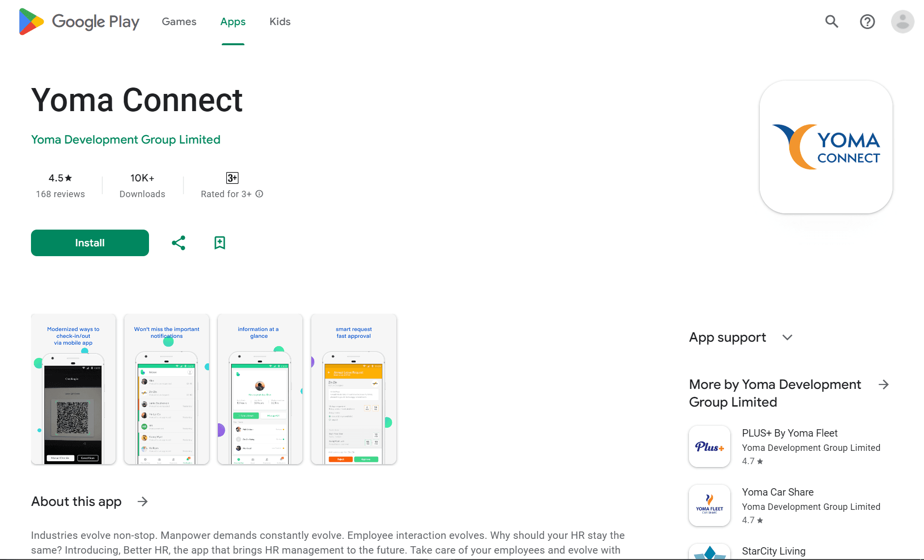
Task: Install the Yoma Connect app
Action: [90, 243]
